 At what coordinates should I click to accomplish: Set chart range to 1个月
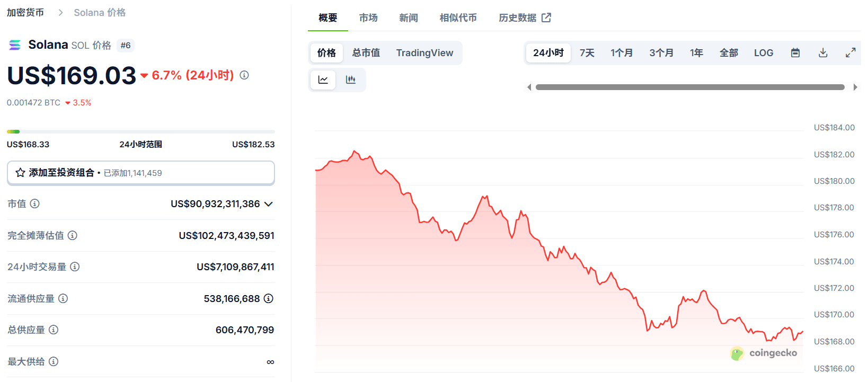click(x=622, y=53)
